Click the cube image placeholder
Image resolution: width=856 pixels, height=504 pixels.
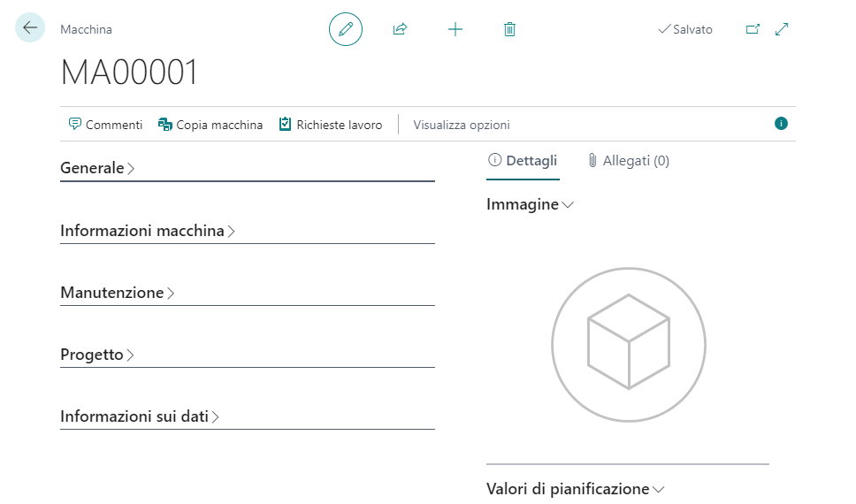point(629,344)
